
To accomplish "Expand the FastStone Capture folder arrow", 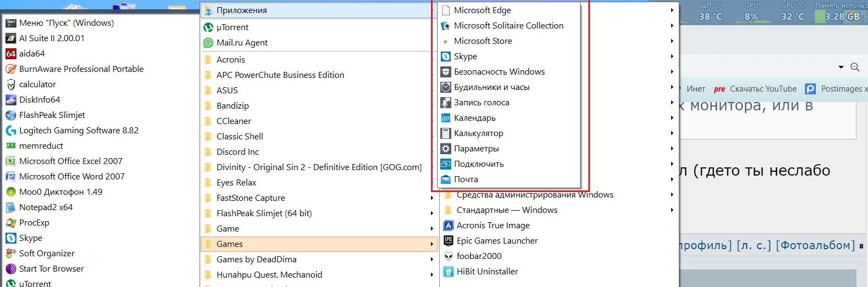I will coord(432,198).
